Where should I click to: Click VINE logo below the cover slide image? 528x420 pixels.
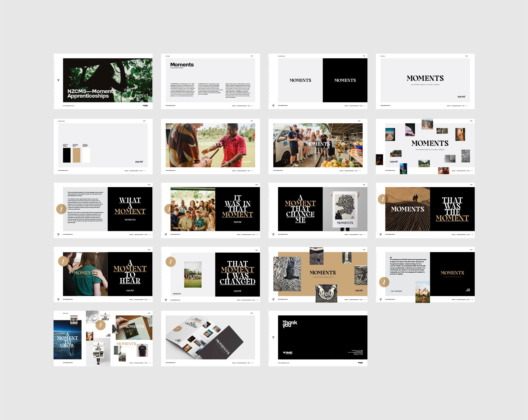click(x=145, y=106)
